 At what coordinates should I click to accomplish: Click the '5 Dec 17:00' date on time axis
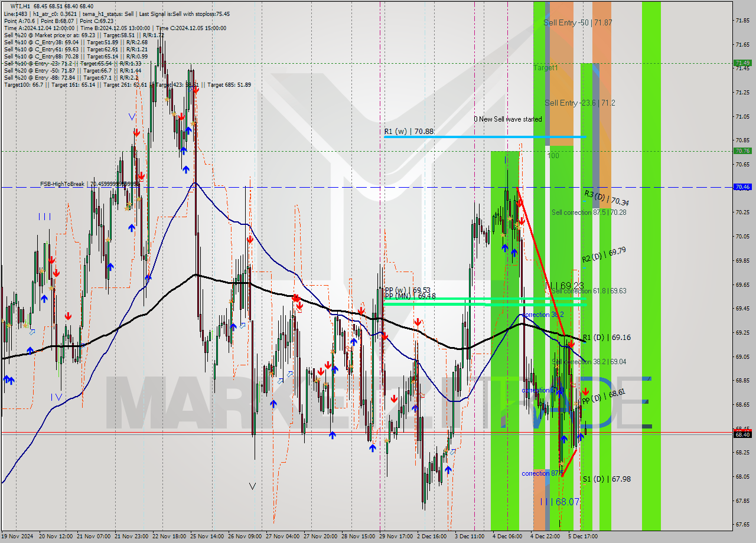pyautogui.click(x=583, y=537)
